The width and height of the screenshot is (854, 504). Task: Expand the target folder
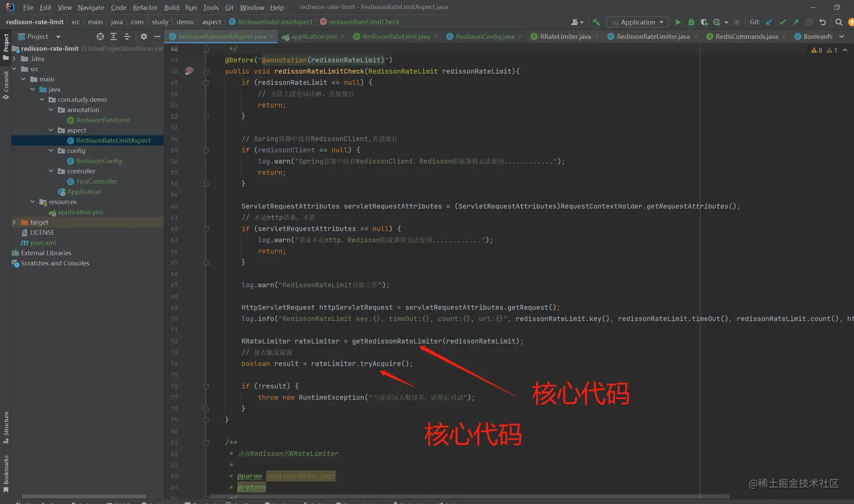(x=14, y=222)
